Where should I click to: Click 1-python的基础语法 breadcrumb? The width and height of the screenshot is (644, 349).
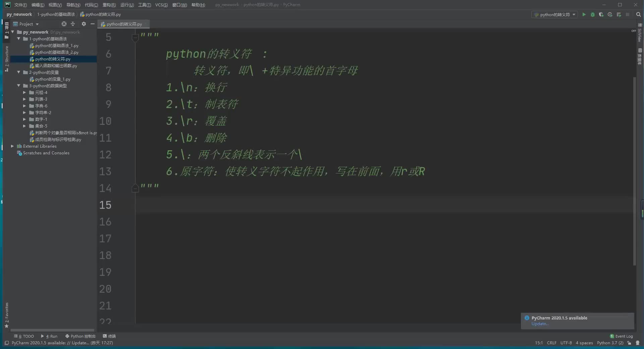(x=56, y=14)
